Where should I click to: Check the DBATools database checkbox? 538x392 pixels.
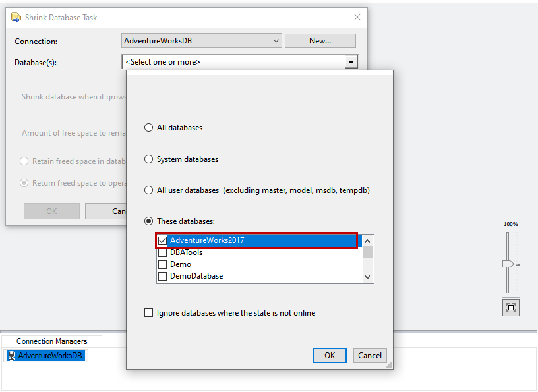click(x=163, y=253)
